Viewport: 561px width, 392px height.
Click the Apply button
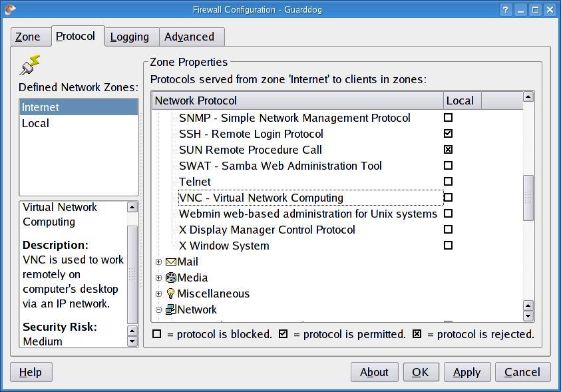[467, 372]
